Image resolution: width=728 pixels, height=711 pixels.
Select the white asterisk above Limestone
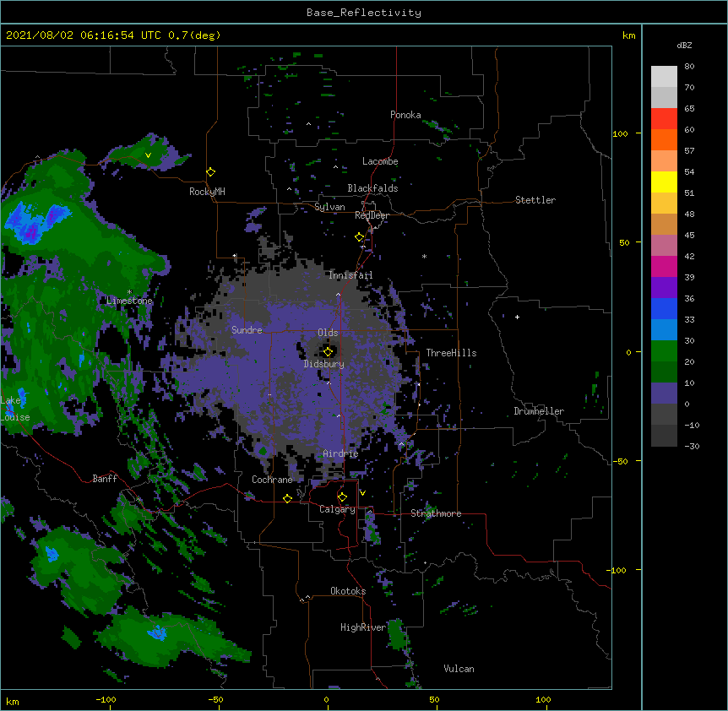[x=129, y=292]
